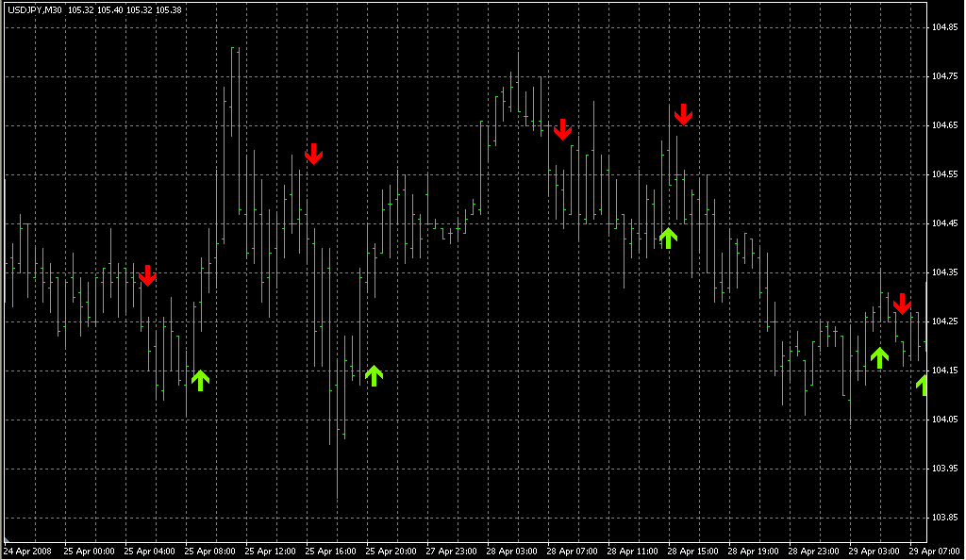Select the red down arrow near the 104.25 level
966x560 pixels.
pyautogui.click(x=903, y=304)
